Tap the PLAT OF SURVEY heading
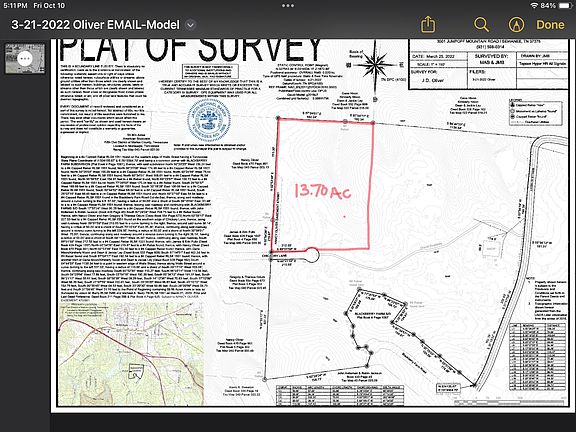 [x=190, y=49]
